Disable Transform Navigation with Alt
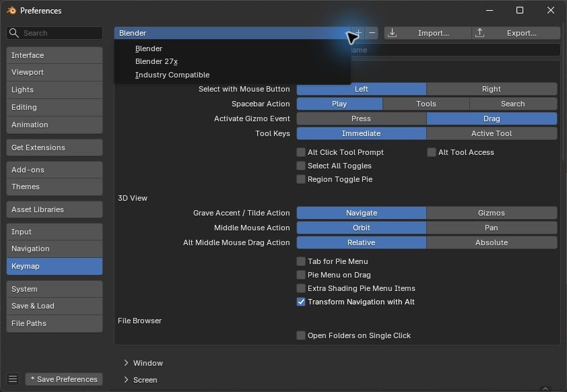Viewport: 567px width, 392px height. (301, 302)
